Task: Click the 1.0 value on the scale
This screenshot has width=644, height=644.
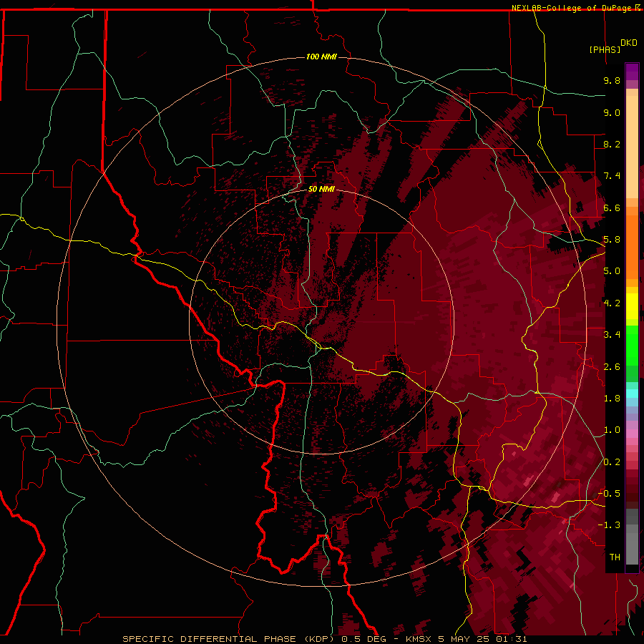Action: click(612, 430)
